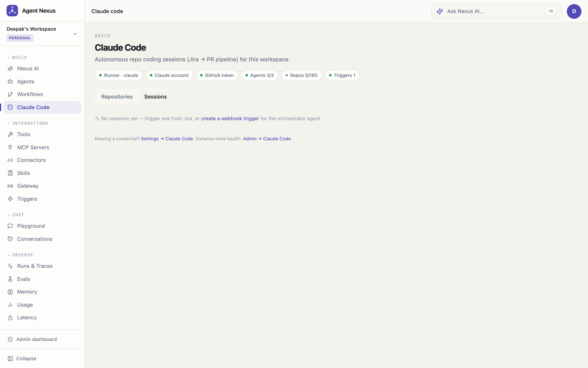This screenshot has width=588, height=368.
Task: Click the Agent Nexus brand name
Action: (39, 11)
